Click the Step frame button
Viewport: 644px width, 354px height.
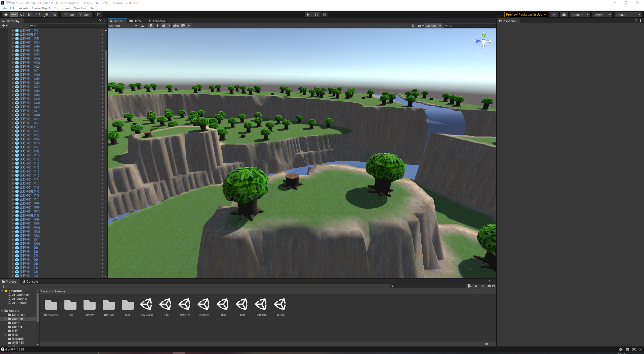pos(324,15)
